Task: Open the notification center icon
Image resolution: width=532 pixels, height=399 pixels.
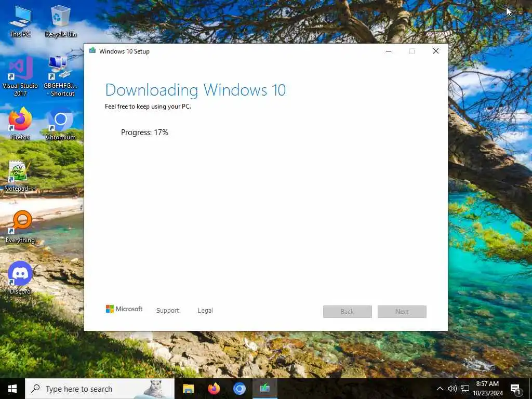Action: pos(515,389)
